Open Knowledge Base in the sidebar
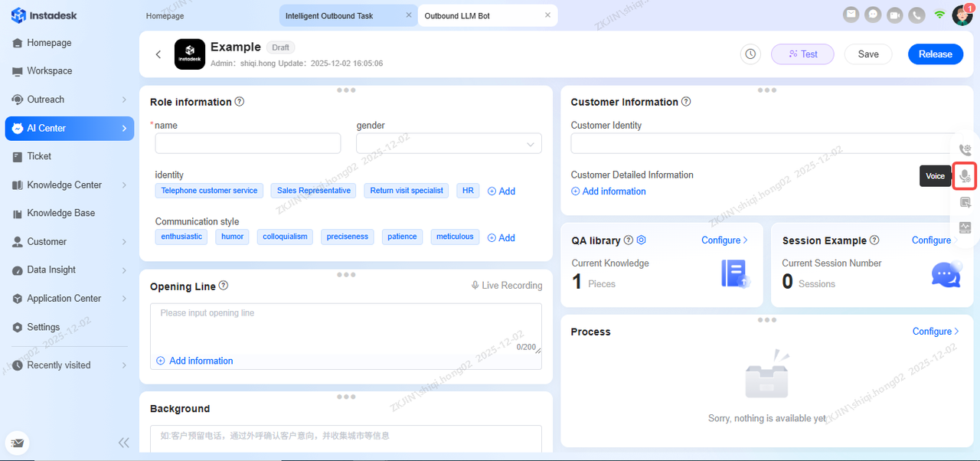The width and height of the screenshot is (980, 461). pyautogui.click(x=61, y=213)
